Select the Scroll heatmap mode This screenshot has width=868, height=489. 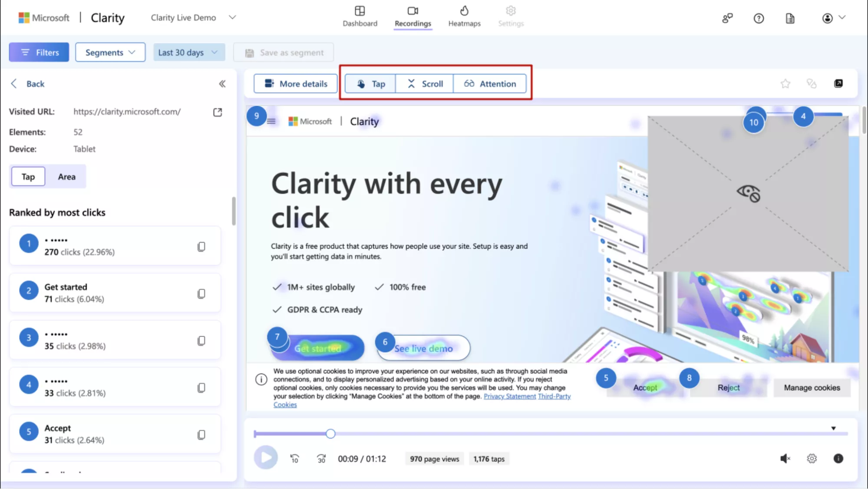pos(424,84)
